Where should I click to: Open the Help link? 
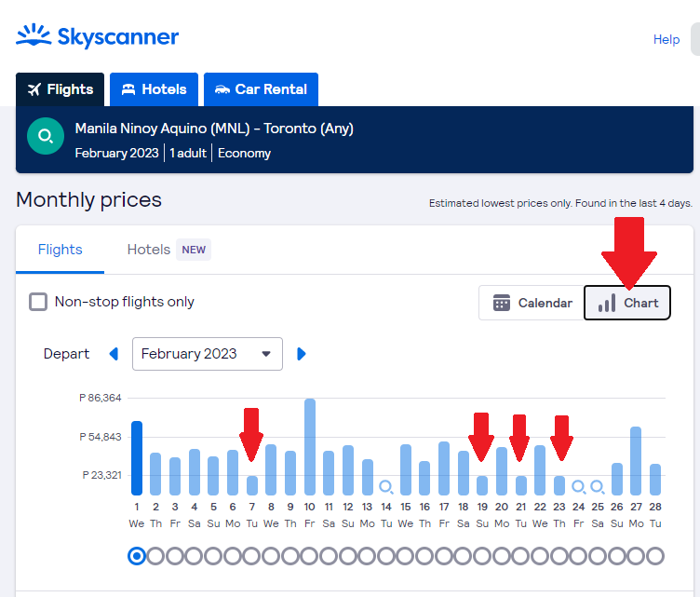[x=666, y=39]
